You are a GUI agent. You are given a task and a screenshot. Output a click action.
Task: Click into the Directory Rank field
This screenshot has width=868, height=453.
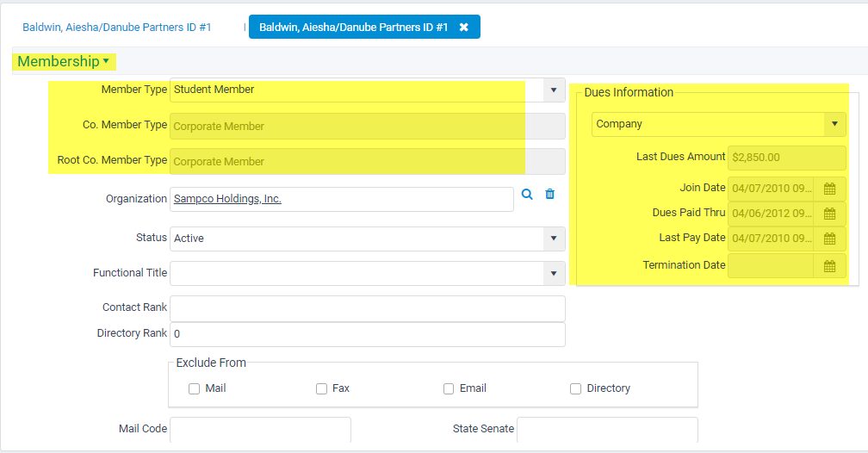click(x=367, y=334)
